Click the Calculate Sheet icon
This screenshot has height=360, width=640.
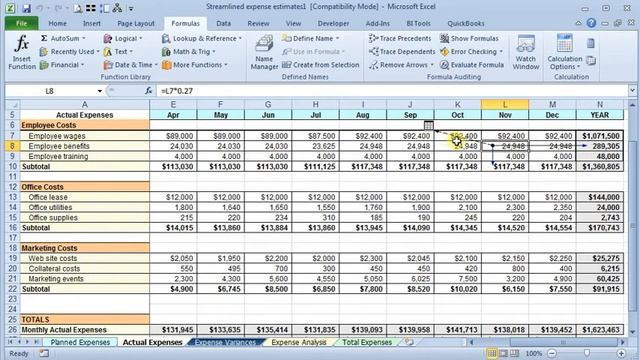tap(591, 61)
